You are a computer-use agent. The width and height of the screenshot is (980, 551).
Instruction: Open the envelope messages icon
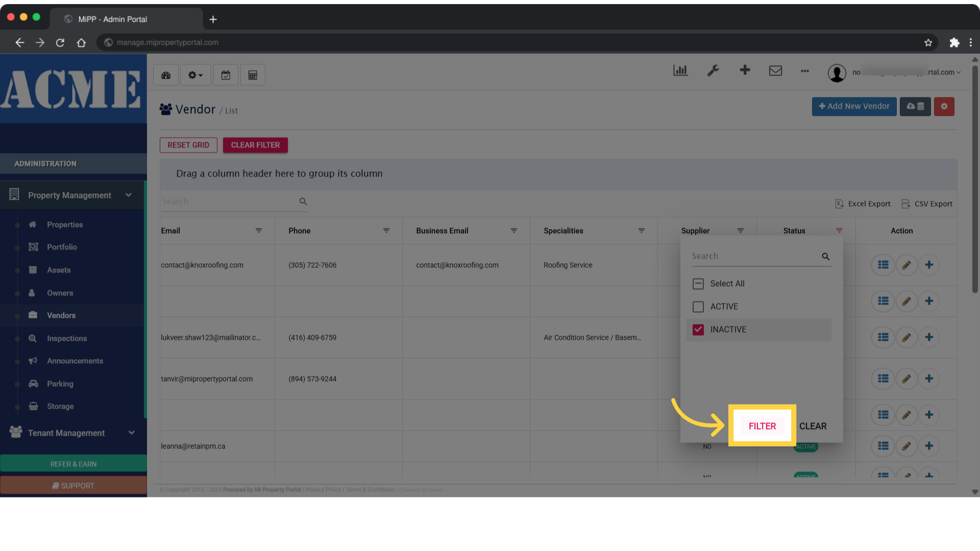coord(775,70)
